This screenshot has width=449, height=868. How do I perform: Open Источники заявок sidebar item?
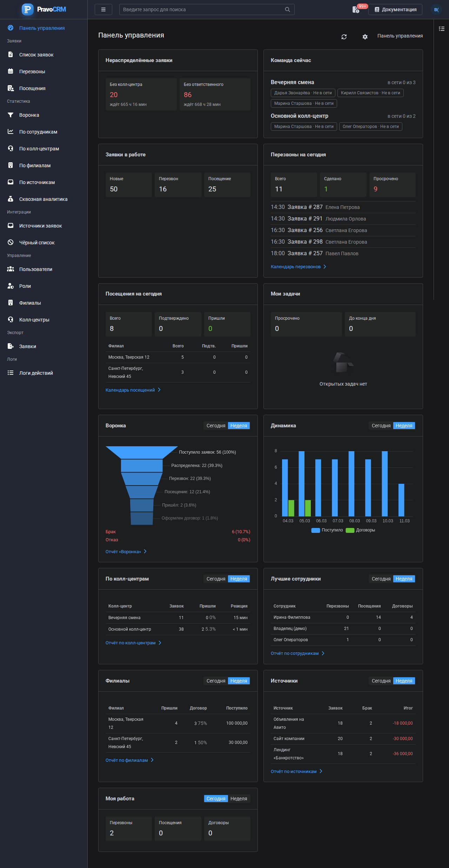tap(43, 226)
